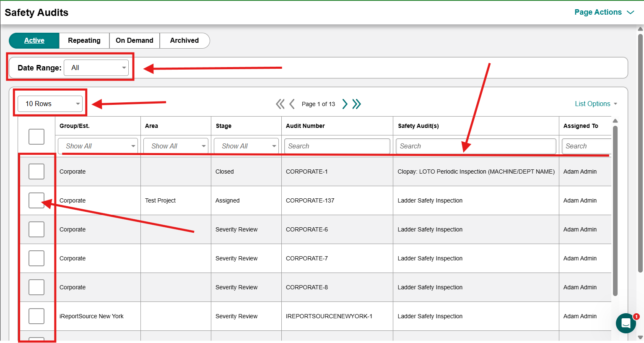644x343 pixels.
Task: Click the Assigned stage cell
Action: point(246,200)
